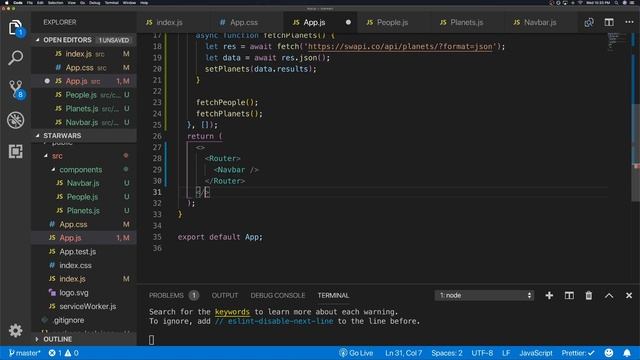Open Navbar.js in components folder
Screen dimensions: 640x360
click(84, 183)
